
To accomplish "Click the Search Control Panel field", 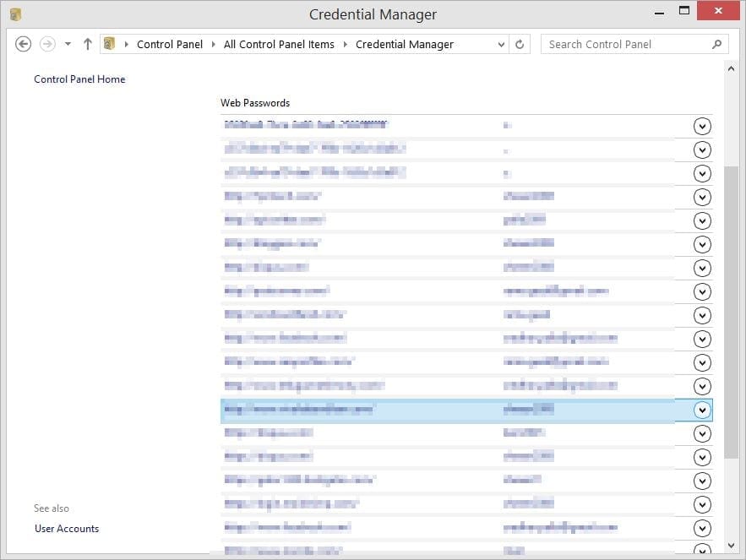I will tap(625, 44).
